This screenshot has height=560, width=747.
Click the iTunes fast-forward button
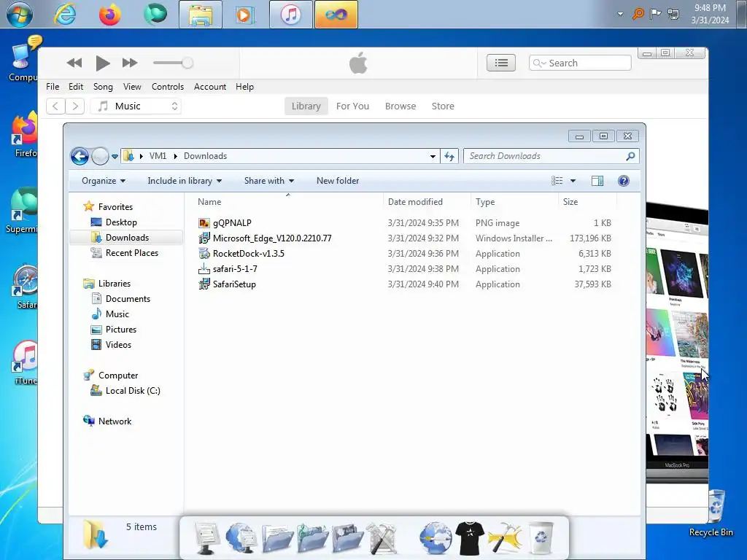(130, 63)
